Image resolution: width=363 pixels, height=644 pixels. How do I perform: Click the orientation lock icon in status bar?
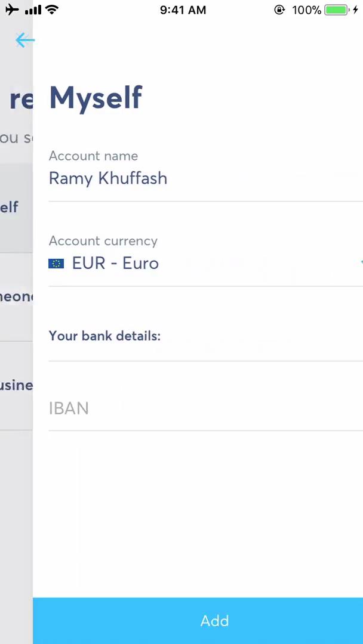pos(280,10)
